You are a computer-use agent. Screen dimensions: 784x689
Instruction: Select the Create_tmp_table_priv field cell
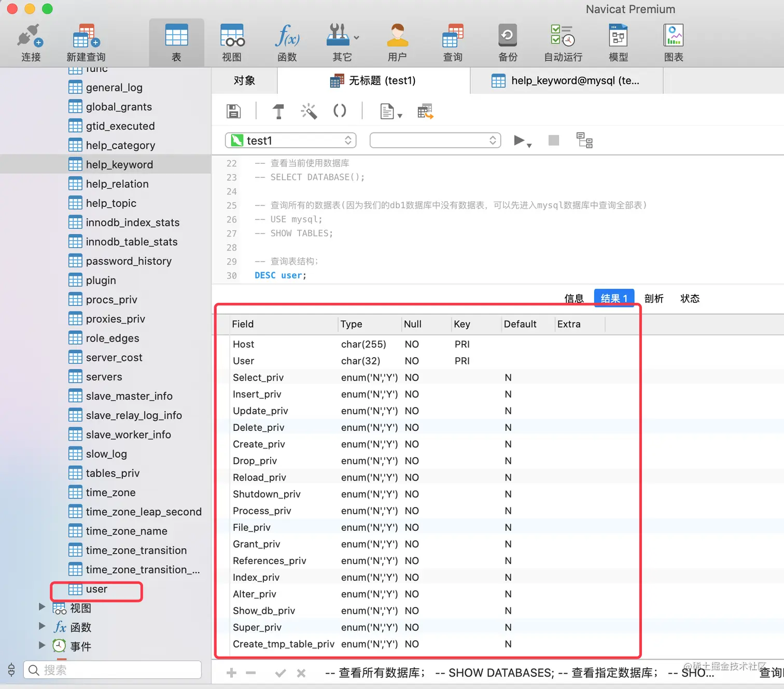pyautogui.click(x=284, y=644)
